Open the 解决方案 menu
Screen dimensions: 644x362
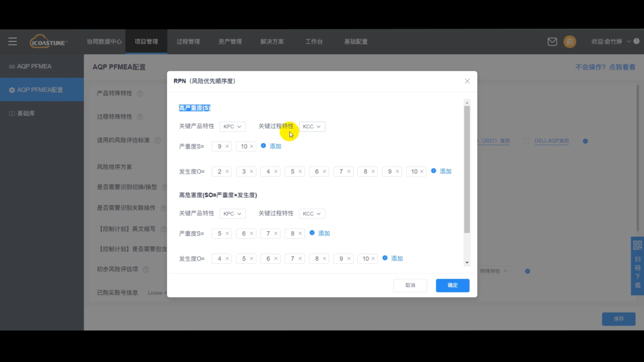coord(272,41)
